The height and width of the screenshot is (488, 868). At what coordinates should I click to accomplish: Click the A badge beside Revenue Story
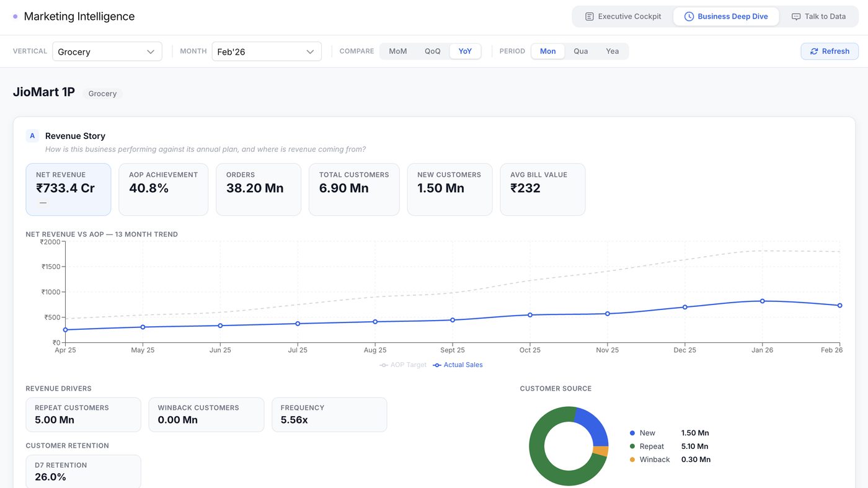(x=32, y=136)
